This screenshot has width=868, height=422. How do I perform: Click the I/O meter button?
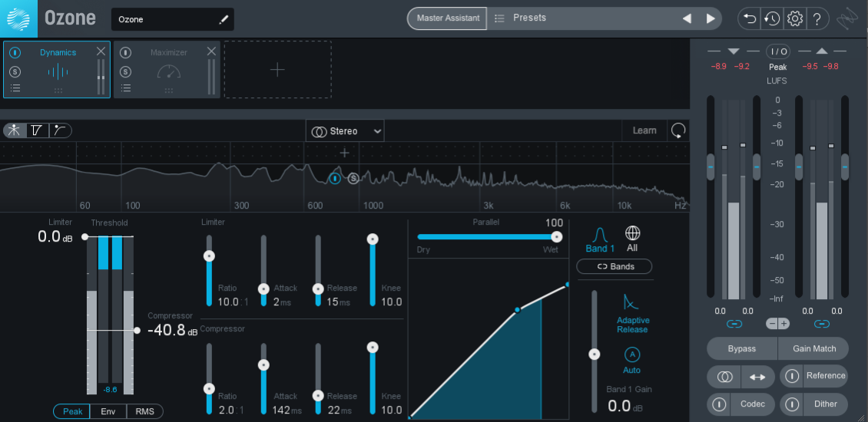coord(778,51)
